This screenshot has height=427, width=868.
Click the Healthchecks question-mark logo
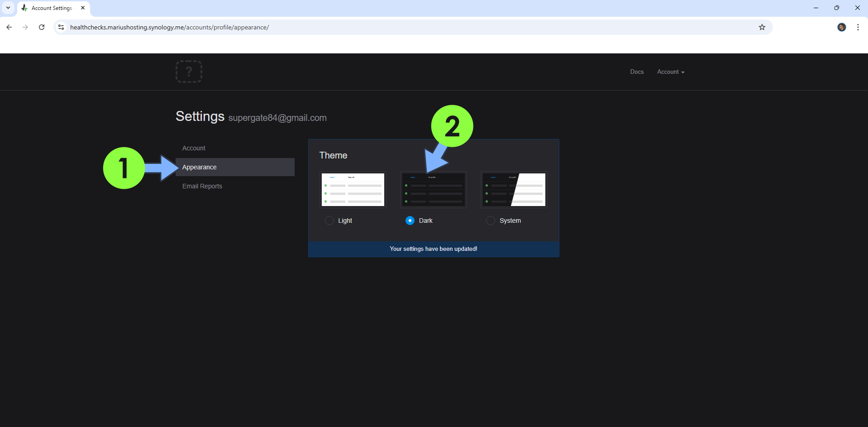[x=189, y=71]
